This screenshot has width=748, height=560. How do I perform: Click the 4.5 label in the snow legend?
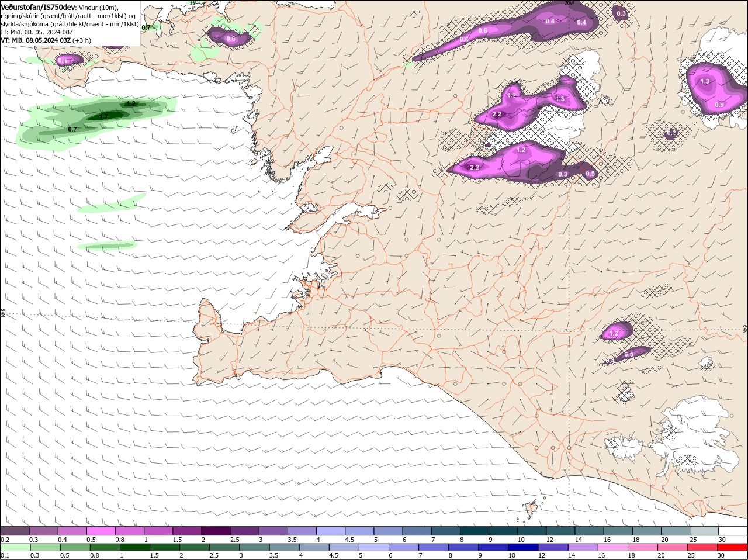click(350, 540)
